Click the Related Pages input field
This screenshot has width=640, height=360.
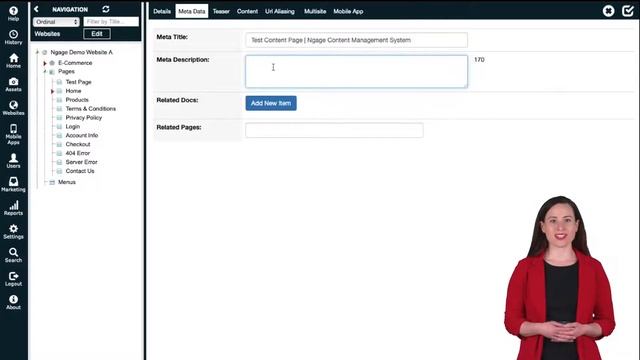coord(334,130)
